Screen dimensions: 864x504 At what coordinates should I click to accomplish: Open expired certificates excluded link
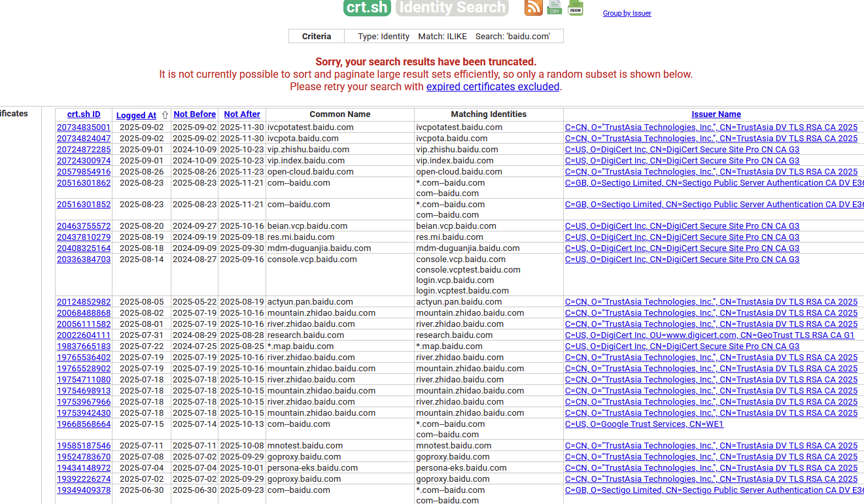(x=492, y=86)
